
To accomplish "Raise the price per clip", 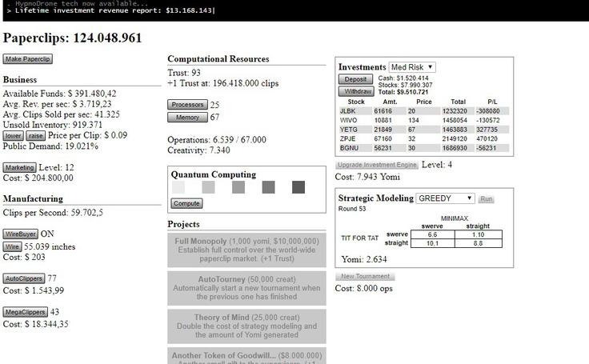I will tap(35, 136).
